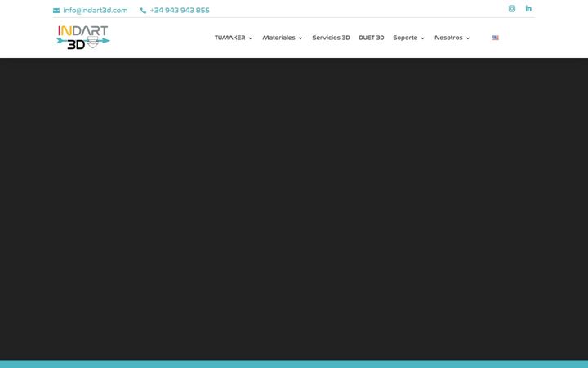Expand the Soporte dropdown chevron
588x368 pixels.
click(x=423, y=38)
